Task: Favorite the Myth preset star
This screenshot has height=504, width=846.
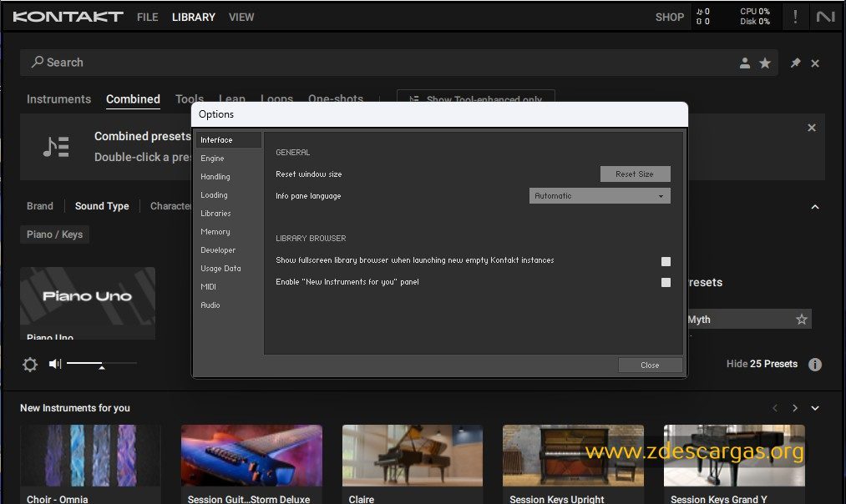Action: (x=802, y=319)
